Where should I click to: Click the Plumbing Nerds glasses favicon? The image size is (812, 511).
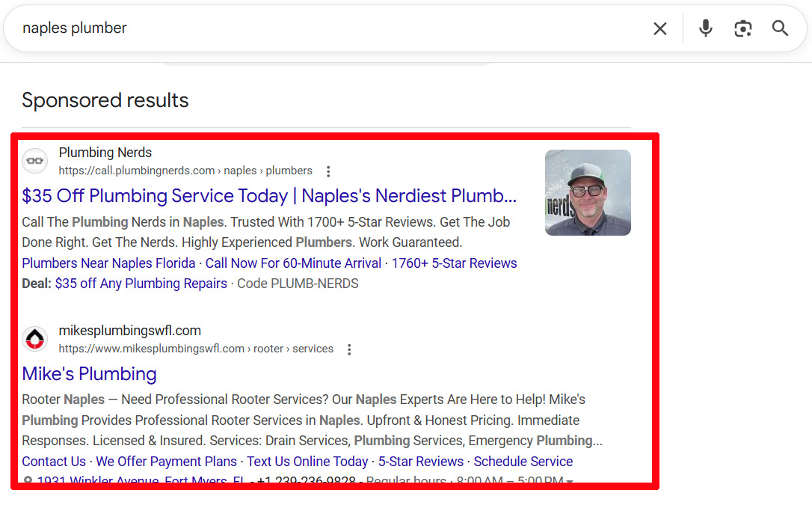(34, 161)
